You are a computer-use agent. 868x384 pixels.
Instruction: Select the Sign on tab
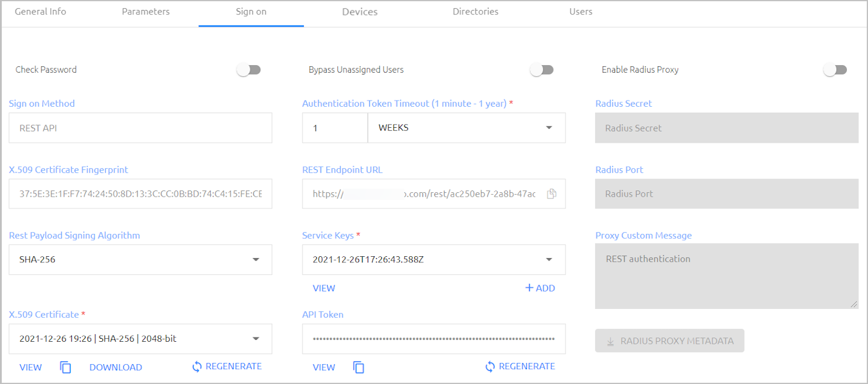[x=251, y=12]
